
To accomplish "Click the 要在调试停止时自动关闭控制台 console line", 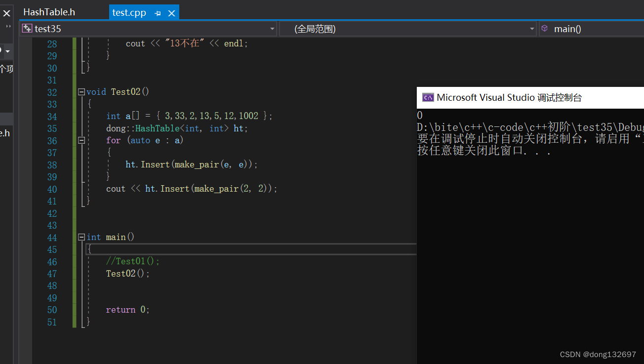I will point(530,139).
